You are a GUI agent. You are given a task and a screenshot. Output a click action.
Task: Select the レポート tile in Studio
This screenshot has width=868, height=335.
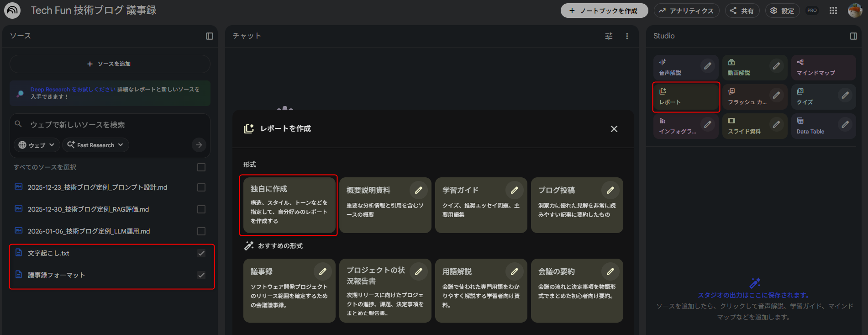point(686,97)
